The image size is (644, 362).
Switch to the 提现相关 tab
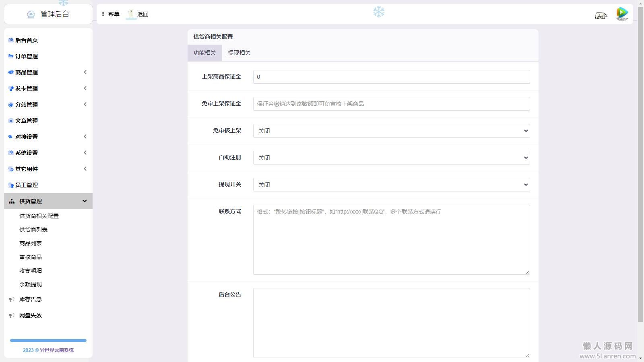(239, 53)
